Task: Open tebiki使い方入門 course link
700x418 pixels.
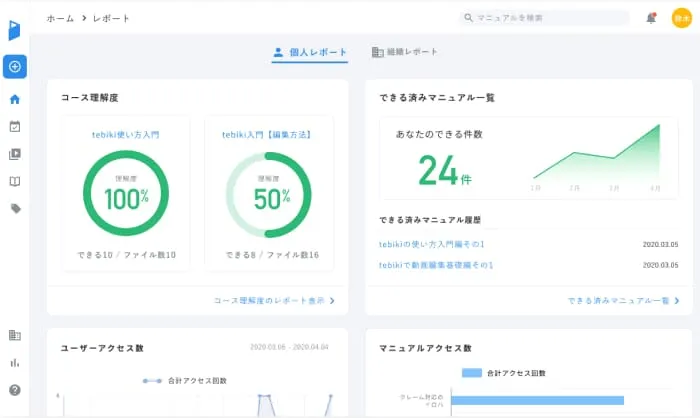Action: [125, 135]
